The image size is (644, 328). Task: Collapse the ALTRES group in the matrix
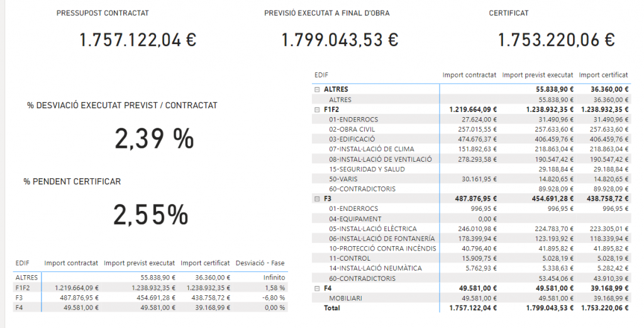[318, 89]
